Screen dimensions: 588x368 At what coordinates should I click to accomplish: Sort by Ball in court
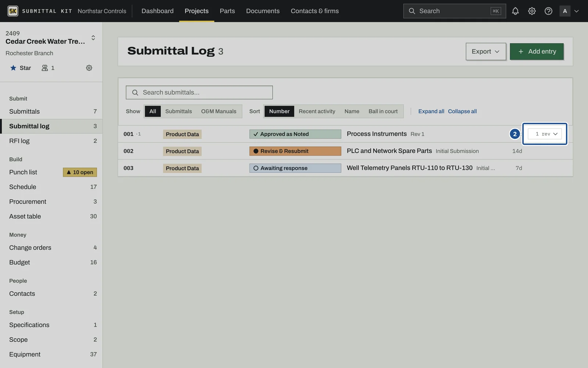point(383,111)
